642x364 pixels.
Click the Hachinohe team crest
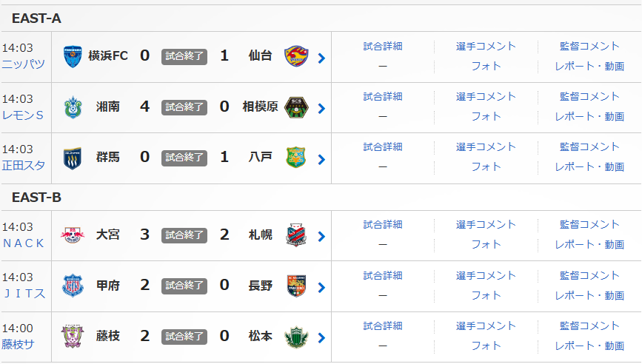coord(295,157)
